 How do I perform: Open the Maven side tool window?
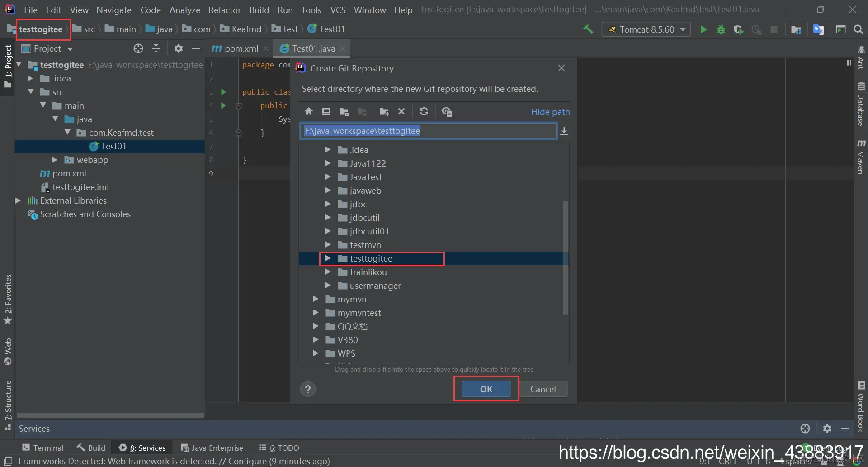[861, 157]
